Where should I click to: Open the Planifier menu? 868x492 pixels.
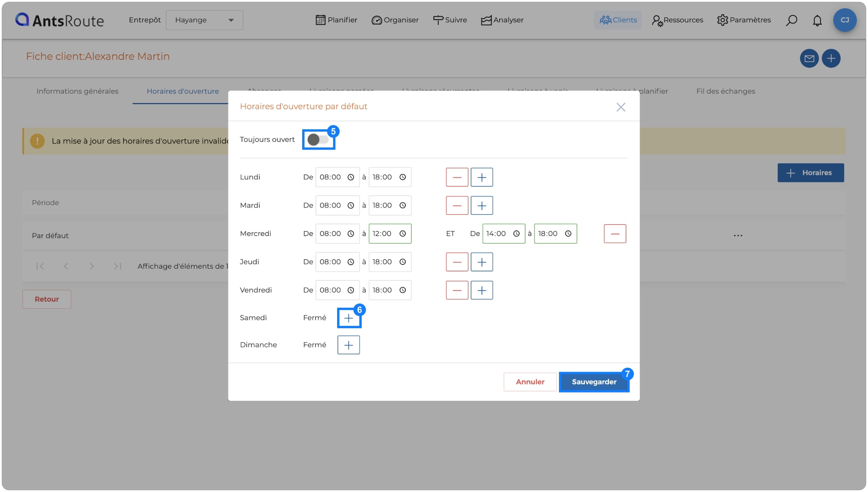(x=336, y=20)
